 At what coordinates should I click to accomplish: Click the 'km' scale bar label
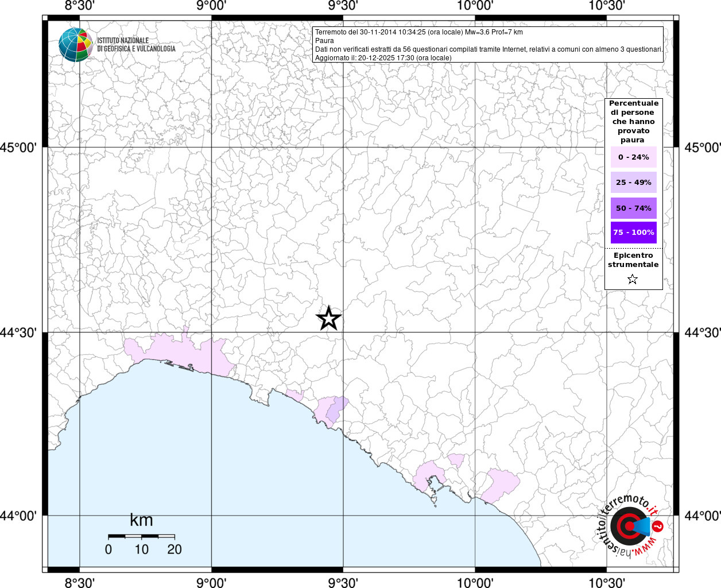[x=141, y=520]
